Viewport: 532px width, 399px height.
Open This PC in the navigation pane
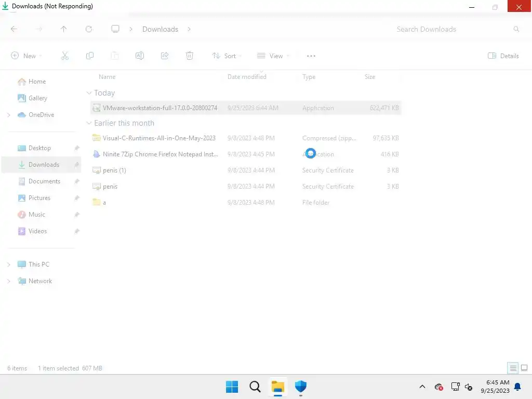click(x=38, y=264)
